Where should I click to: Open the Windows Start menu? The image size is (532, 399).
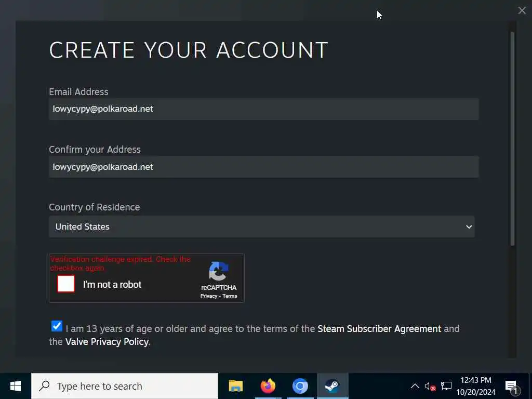(x=15, y=386)
